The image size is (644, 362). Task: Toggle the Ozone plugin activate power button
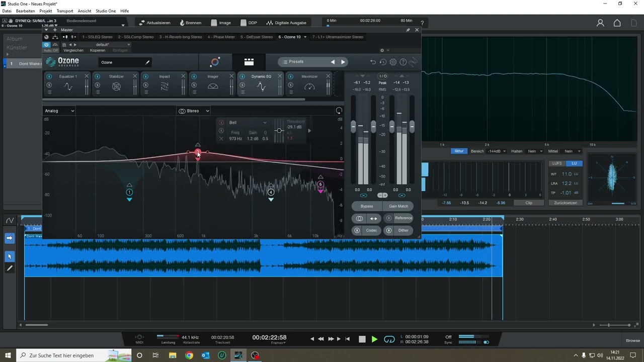coord(46,45)
